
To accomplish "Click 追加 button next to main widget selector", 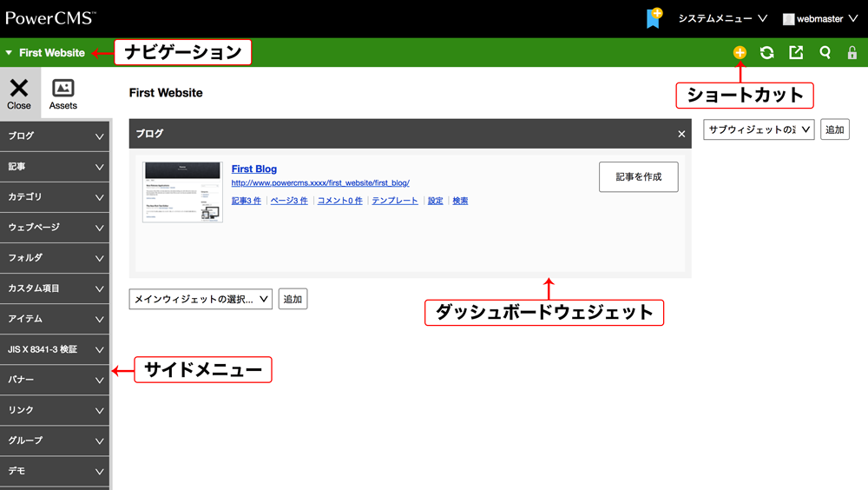I will point(293,300).
